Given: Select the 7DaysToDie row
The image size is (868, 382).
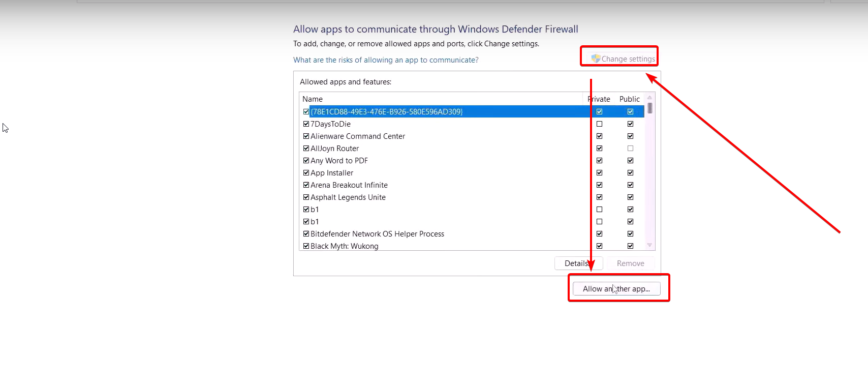Looking at the screenshot, I should (x=472, y=124).
